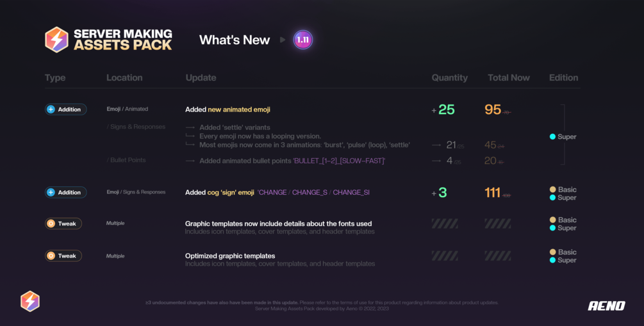Click the hexagon lightning logo beside the title
Screen dimensions: 644x326
[56, 40]
